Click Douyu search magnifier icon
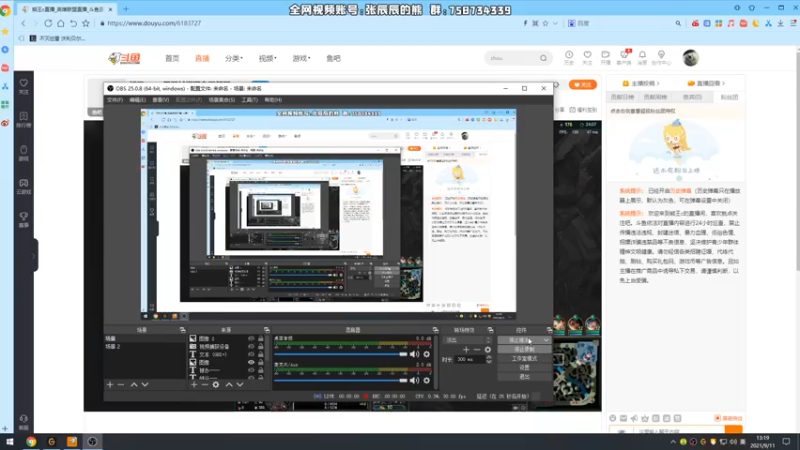800x450 pixels. (x=543, y=58)
